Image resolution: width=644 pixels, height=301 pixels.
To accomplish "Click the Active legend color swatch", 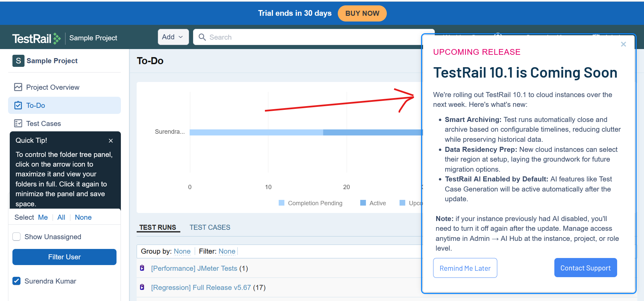I will tap(363, 203).
